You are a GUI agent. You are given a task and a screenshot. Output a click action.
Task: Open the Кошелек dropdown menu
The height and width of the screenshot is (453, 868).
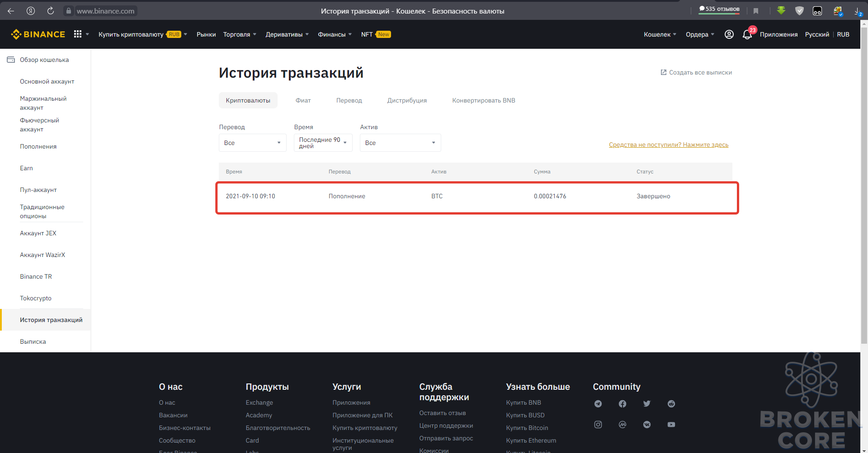pos(660,34)
